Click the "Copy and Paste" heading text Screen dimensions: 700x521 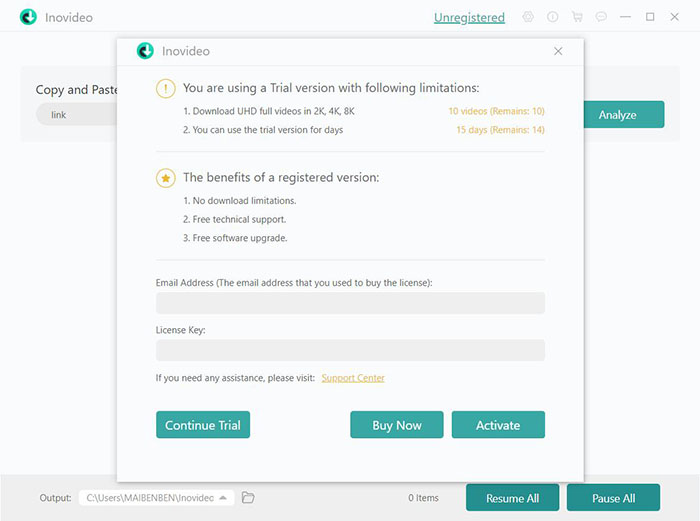click(76, 90)
